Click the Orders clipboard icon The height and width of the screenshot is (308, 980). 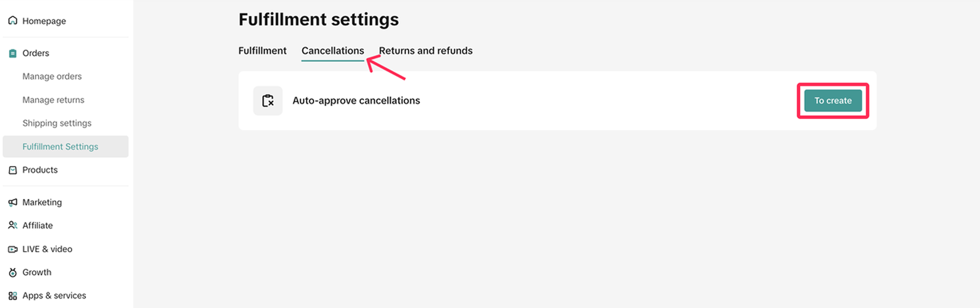tap(13, 53)
